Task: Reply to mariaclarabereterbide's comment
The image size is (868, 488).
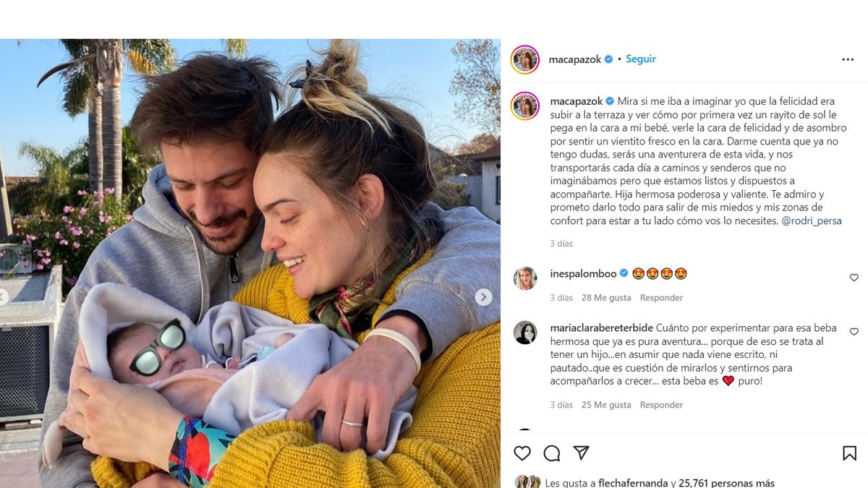Action: point(661,405)
